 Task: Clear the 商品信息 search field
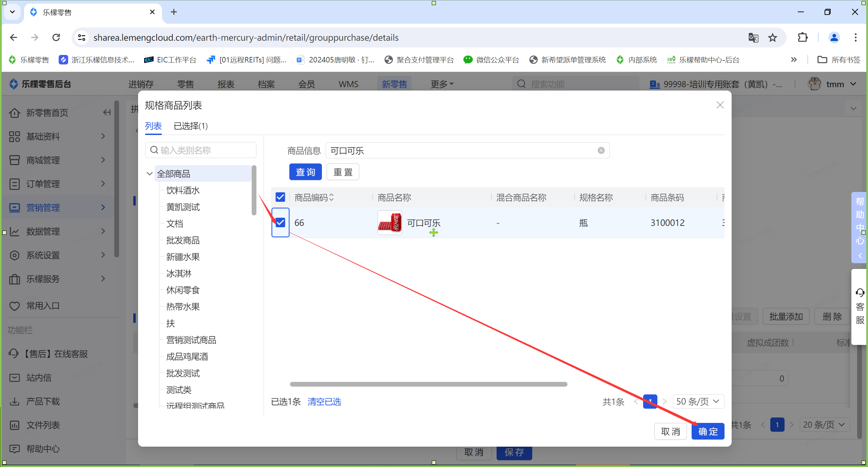[x=601, y=151]
